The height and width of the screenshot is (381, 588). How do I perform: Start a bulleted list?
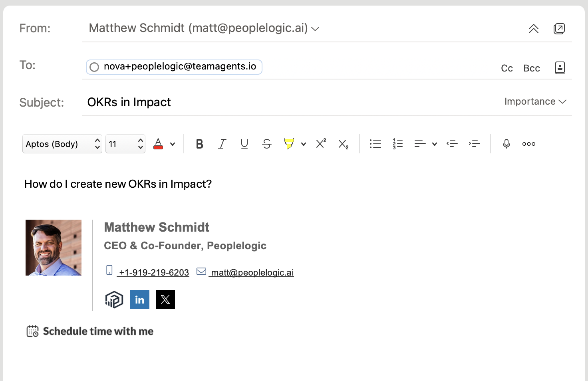[375, 143]
